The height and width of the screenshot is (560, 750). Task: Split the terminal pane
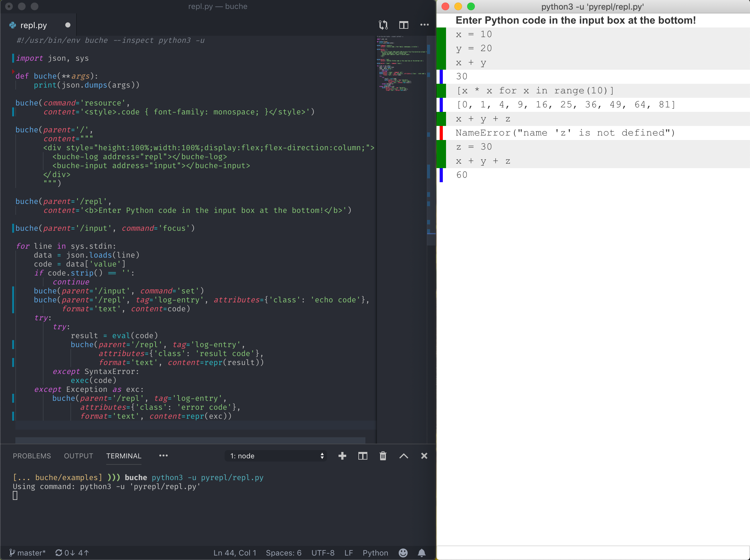[x=363, y=456]
